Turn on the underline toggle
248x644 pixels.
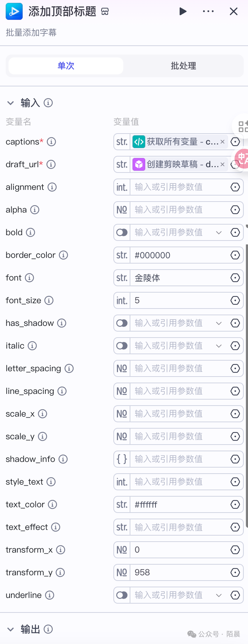122,595
